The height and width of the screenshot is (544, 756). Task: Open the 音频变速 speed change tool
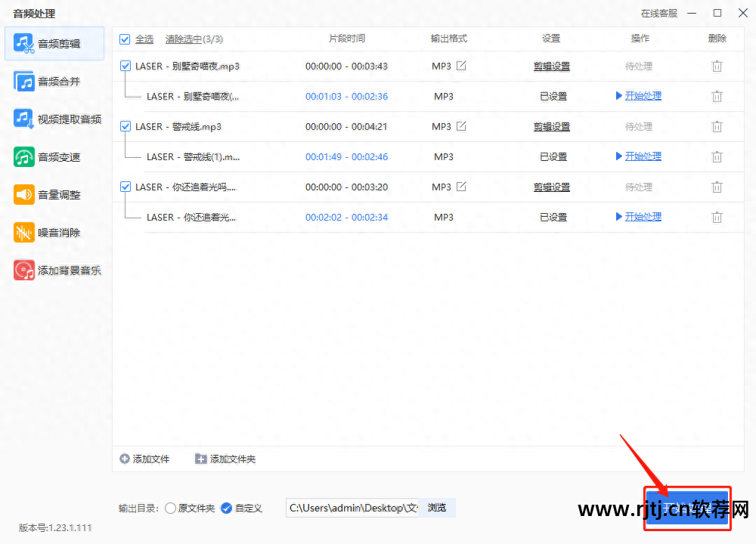click(54, 156)
